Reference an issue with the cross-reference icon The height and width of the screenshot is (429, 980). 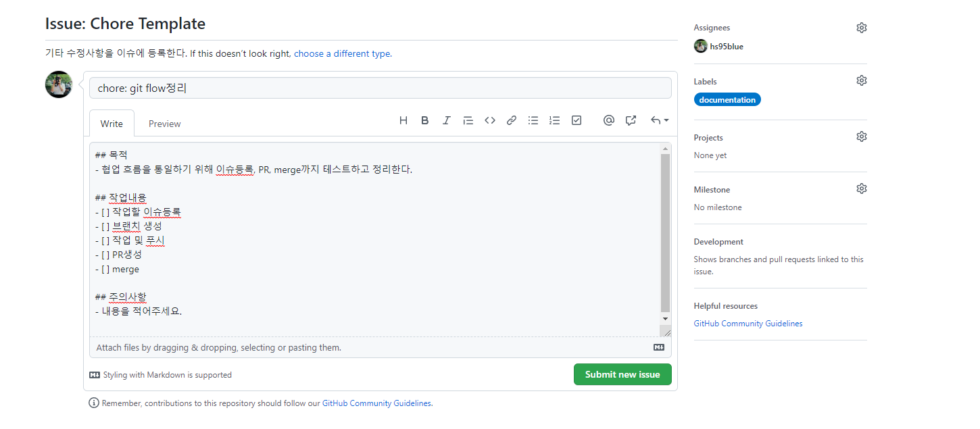[x=630, y=120]
